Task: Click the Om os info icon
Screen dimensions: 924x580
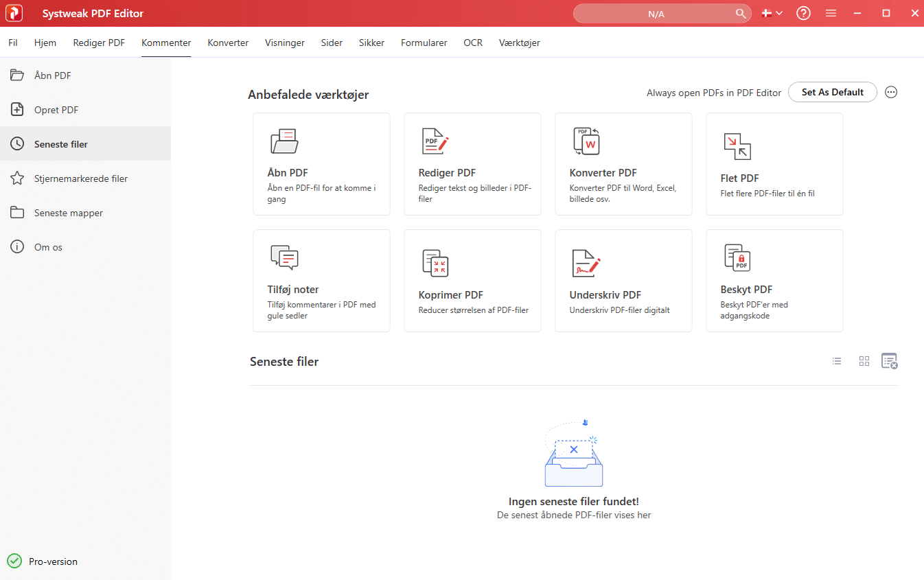Action: 17,247
